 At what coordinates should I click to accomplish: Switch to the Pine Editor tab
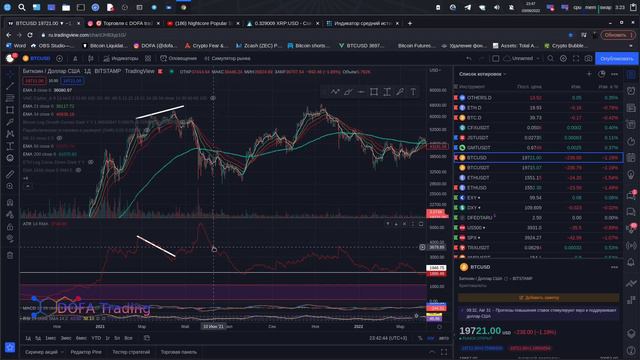pos(86,352)
